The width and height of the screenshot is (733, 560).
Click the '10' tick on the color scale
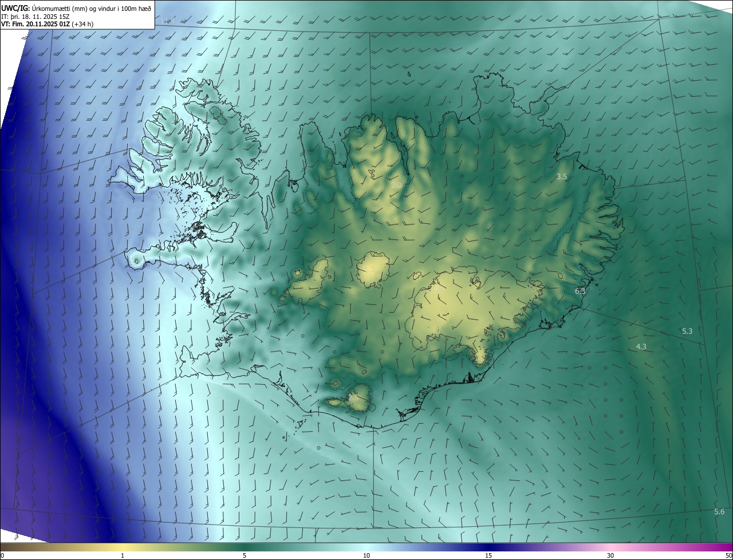pos(366,555)
